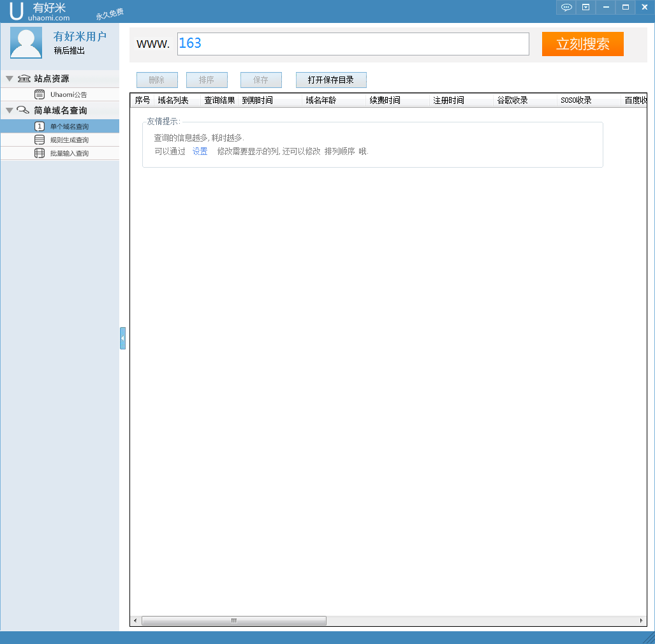Minimize the Uhaomi window

tap(606, 7)
